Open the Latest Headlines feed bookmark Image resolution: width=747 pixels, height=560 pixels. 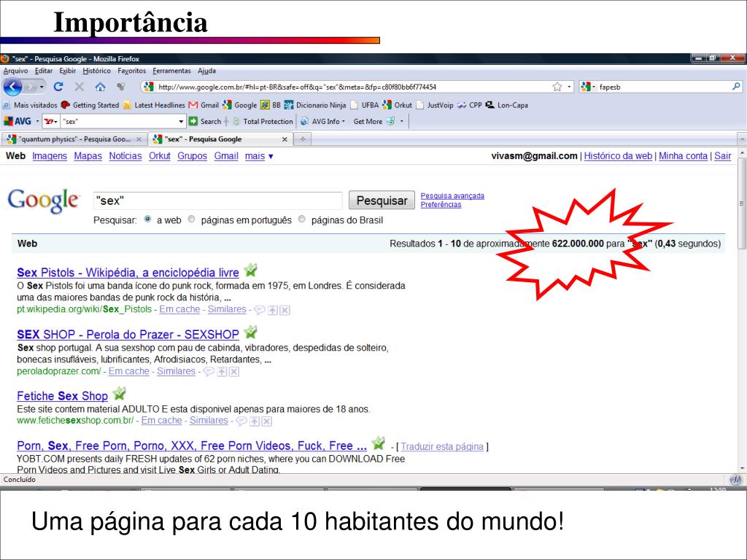point(154,105)
